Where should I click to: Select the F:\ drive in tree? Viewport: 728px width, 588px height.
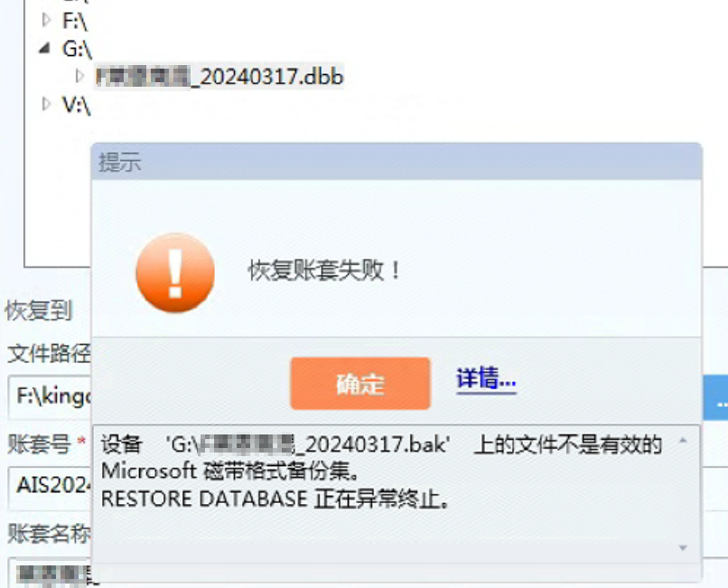(74, 21)
